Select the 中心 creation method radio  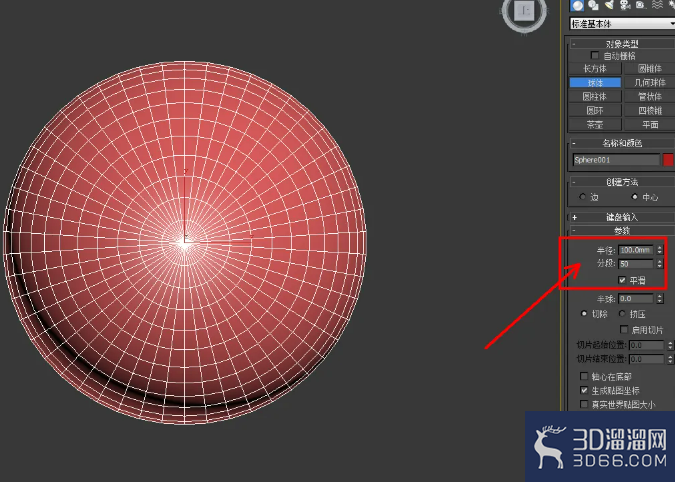(x=635, y=197)
